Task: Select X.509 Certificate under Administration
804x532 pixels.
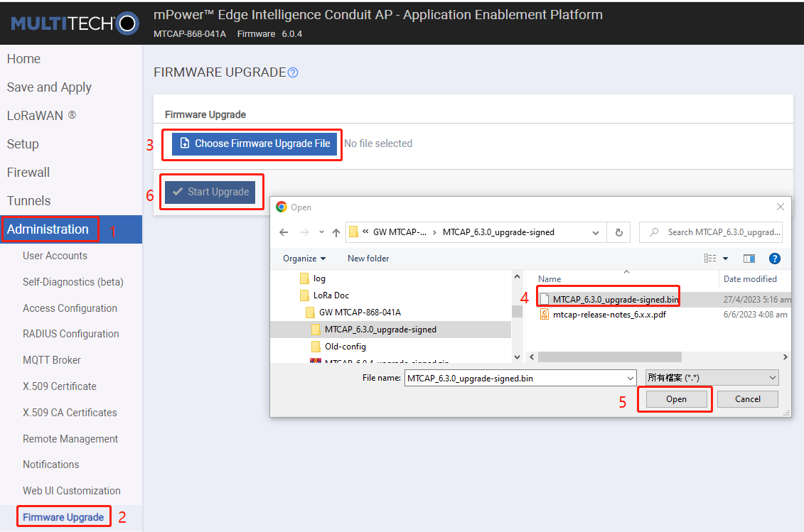Action: point(60,386)
